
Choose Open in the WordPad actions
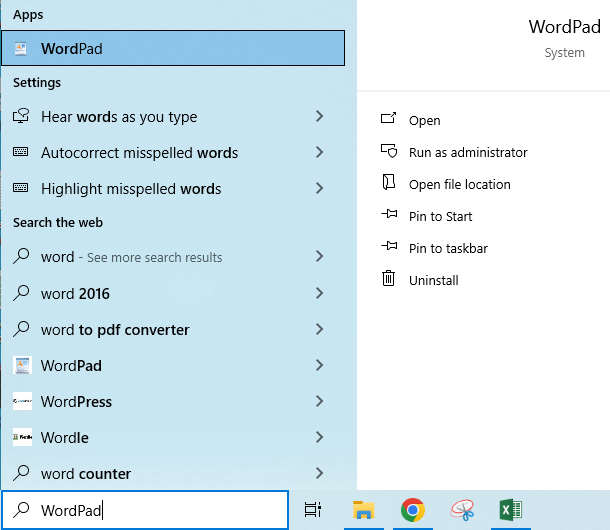[x=424, y=121]
